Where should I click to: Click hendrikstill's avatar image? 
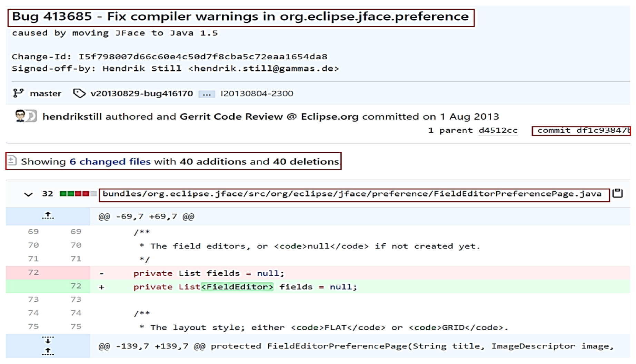pos(21,116)
